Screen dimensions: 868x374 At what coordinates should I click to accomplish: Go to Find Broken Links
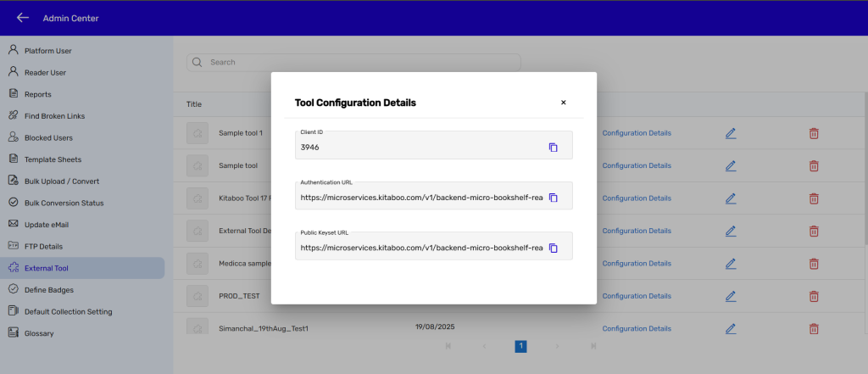[54, 116]
